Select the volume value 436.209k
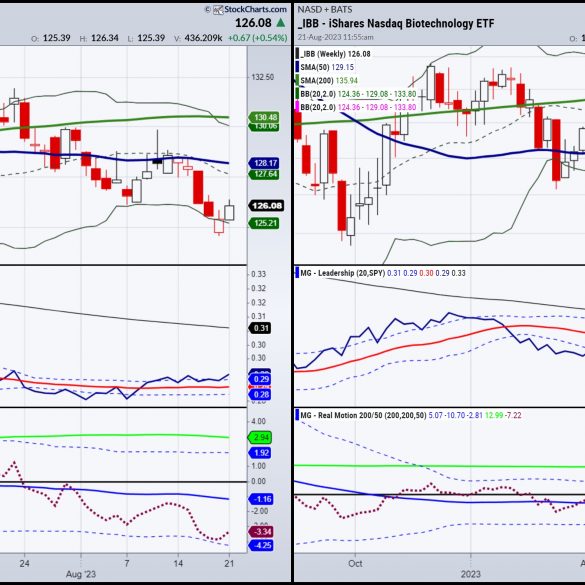This screenshot has height=585, width=585. tap(204, 38)
